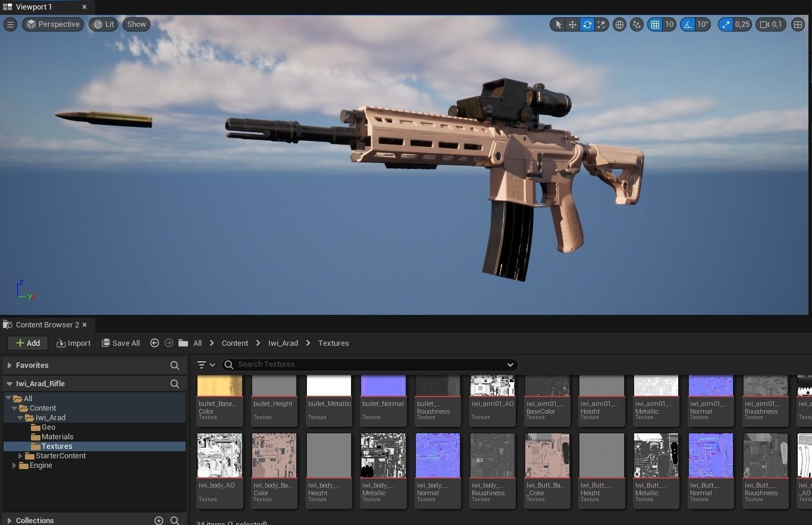Collapse the Iwi_Arad_Rifle section
812x525 pixels.
10,384
